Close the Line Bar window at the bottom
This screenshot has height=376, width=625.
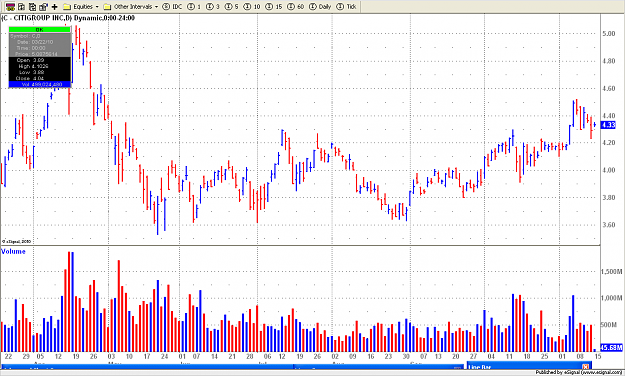(585, 366)
